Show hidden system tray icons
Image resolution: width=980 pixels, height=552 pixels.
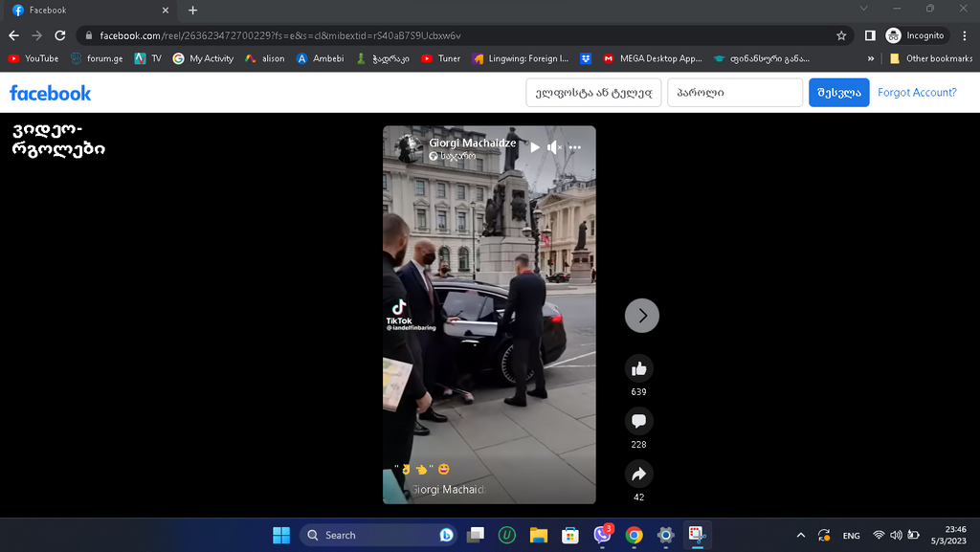[x=801, y=535]
